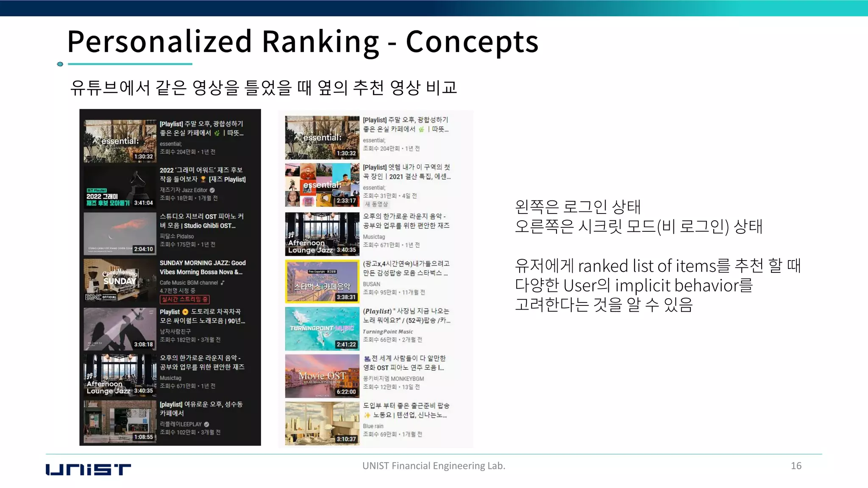The height and width of the screenshot is (488, 868).
Task: Click '조회수 175만회 • 1년 전' view count
Action: 187,244
